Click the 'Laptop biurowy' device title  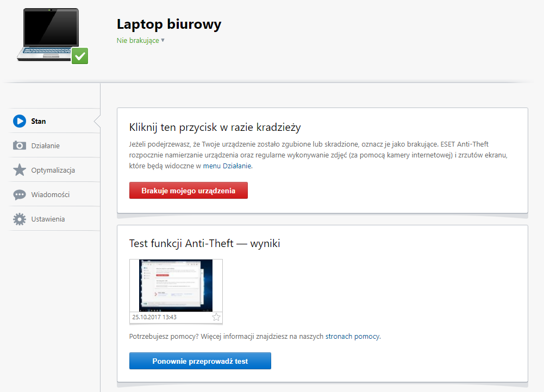pyautogui.click(x=169, y=24)
